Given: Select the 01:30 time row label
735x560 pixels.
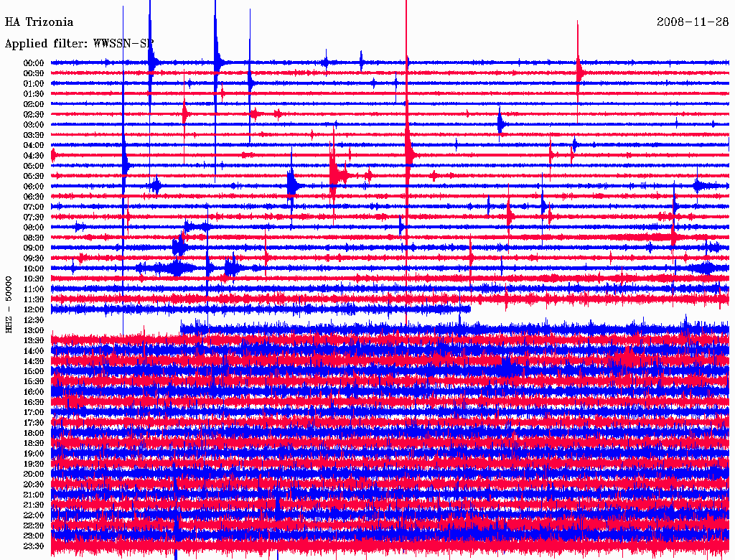Looking at the screenshot, I should click(34, 94).
